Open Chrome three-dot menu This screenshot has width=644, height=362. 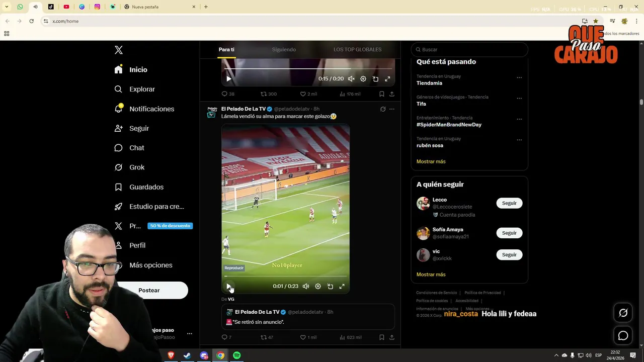[x=637, y=21]
